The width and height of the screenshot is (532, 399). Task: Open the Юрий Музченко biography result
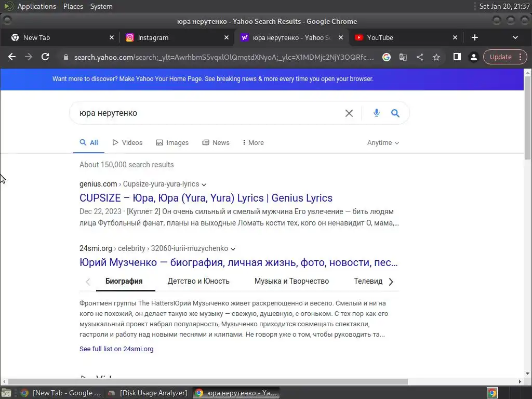pyautogui.click(x=238, y=262)
